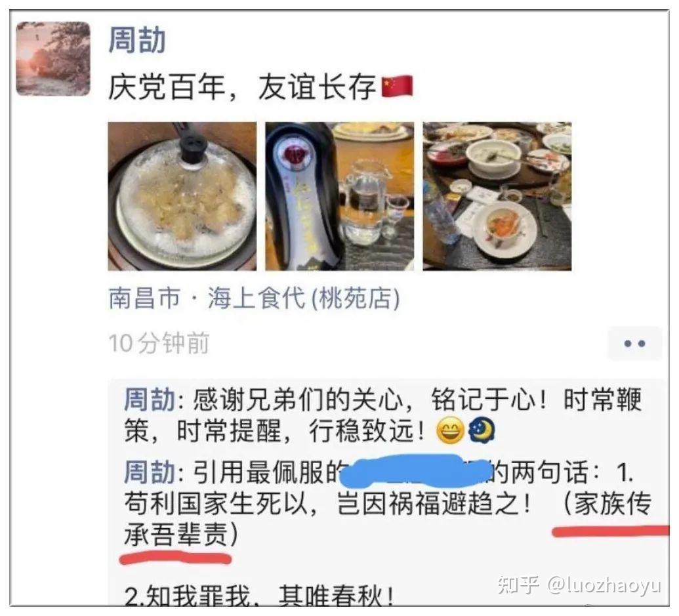This screenshot has width=679, height=616.
Task: Tap the China flag emoji in post
Action: 397,87
